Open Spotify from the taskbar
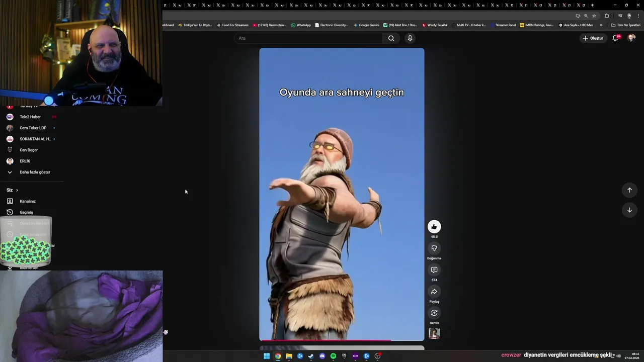The height and width of the screenshot is (362, 644). tap(333, 356)
